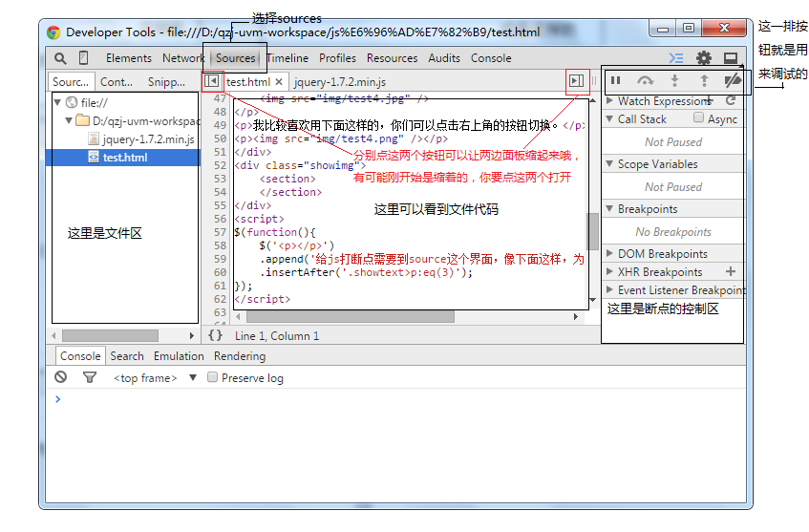The image size is (809, 532).
Task: Step over next function call
Action: click(x=645, y=80)
